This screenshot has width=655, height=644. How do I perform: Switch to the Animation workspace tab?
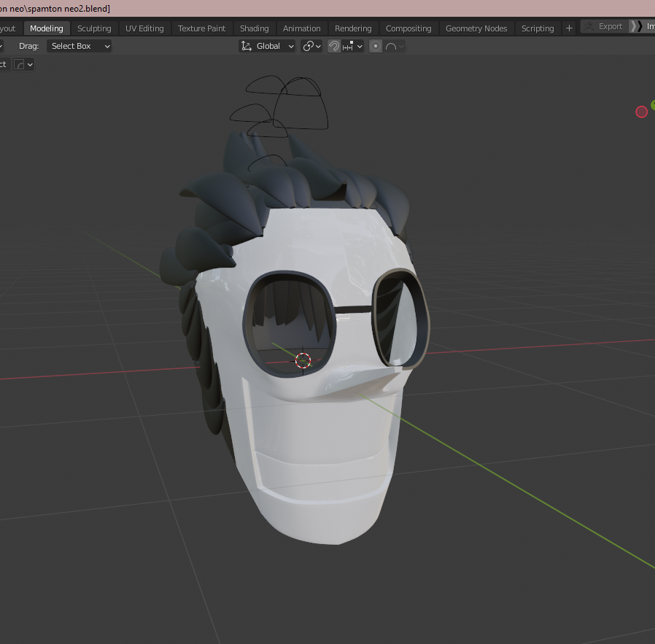tap(301, 28)
